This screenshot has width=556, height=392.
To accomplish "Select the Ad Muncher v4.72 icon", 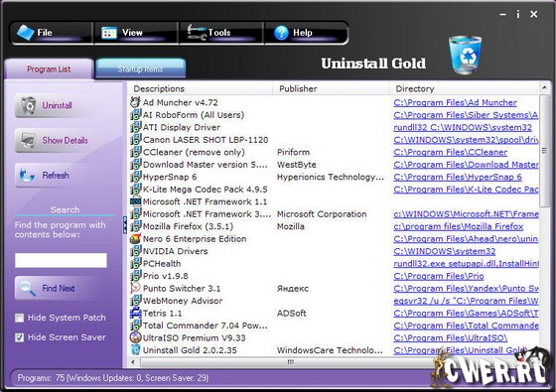I will 135,102.
